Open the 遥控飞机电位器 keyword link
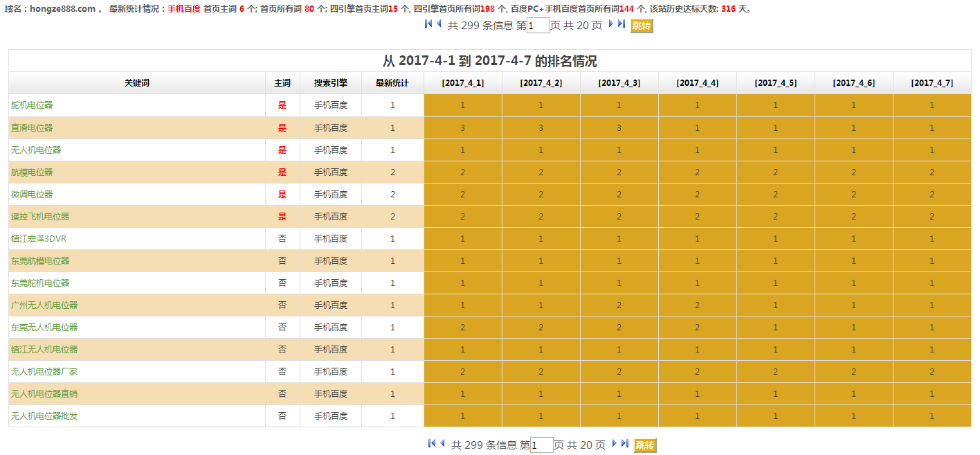The height and width of the screenshot is (455, 980). pos(40,216)
